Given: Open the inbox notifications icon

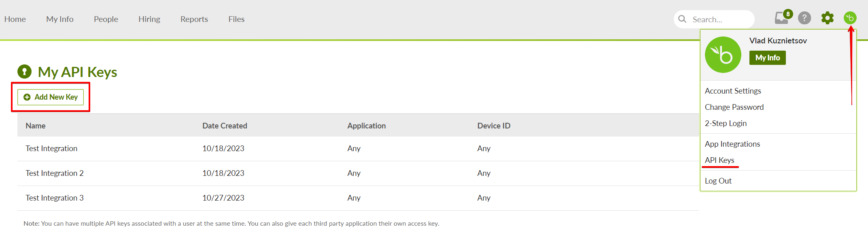Looking at the screenshot, I should tap(782, 18).
